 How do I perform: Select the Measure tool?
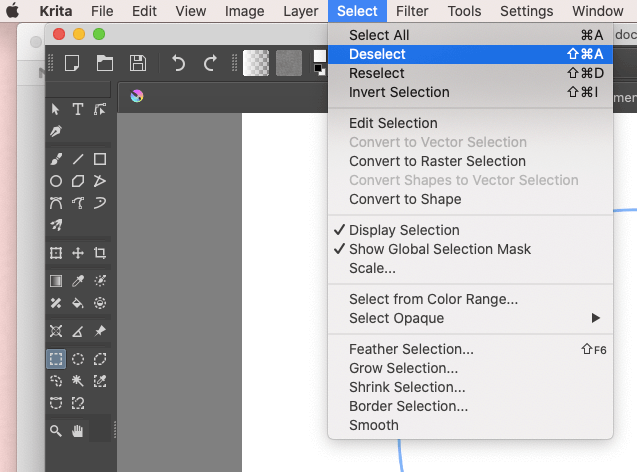(x=78, y=331)
